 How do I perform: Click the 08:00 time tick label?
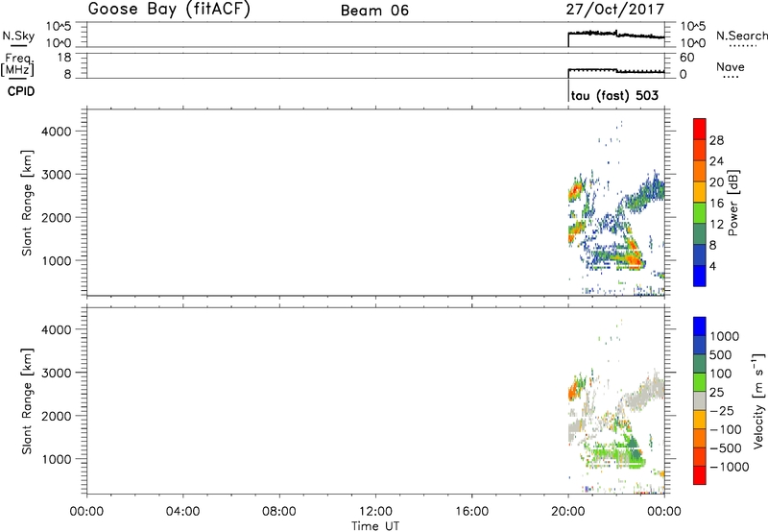279,512
